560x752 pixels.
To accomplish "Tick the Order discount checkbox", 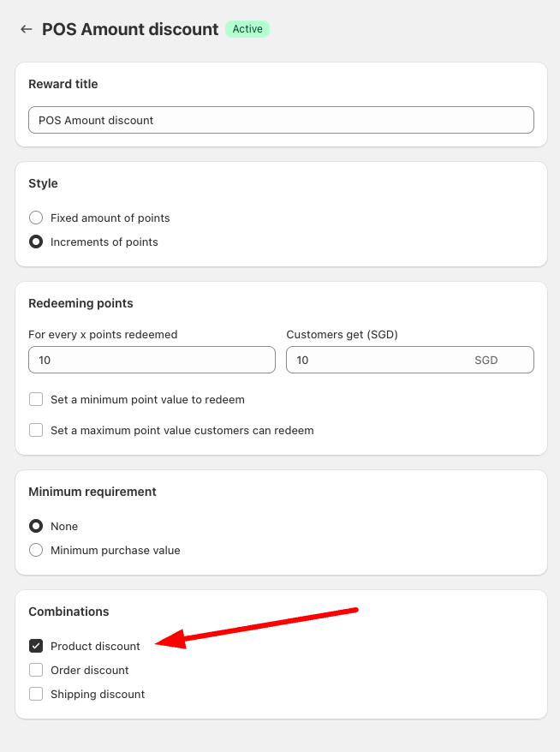I will point(36,670).
